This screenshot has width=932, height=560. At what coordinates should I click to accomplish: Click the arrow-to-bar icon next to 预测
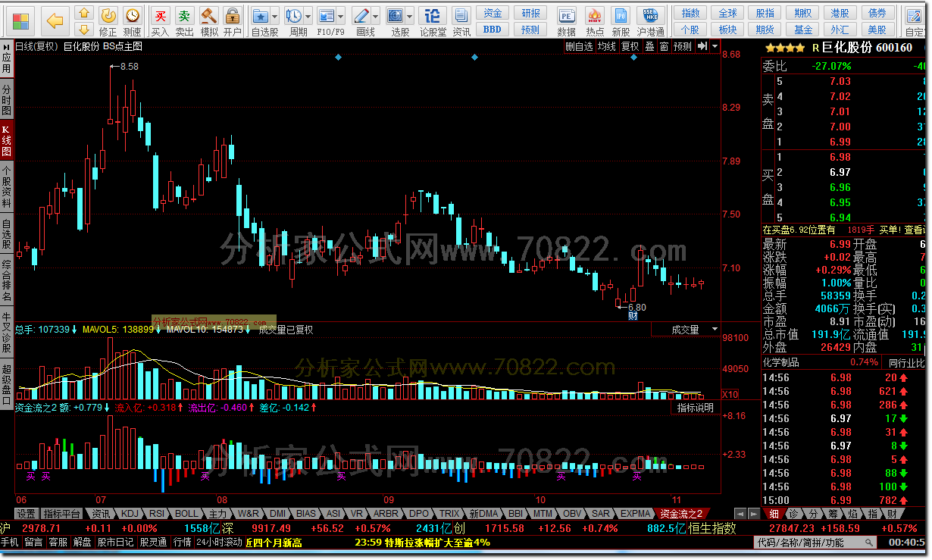[702, 46]
